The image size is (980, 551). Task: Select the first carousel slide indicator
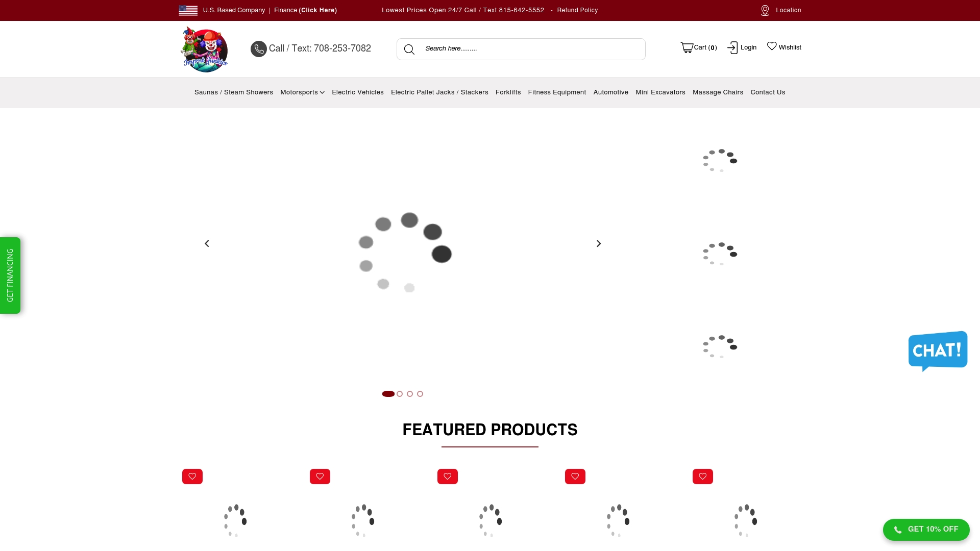388,394
